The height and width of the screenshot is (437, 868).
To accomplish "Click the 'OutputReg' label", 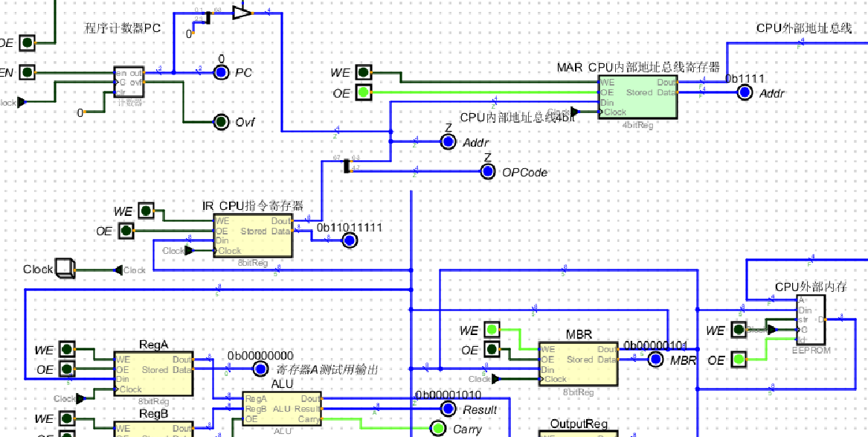I will [x=579, y=424].
